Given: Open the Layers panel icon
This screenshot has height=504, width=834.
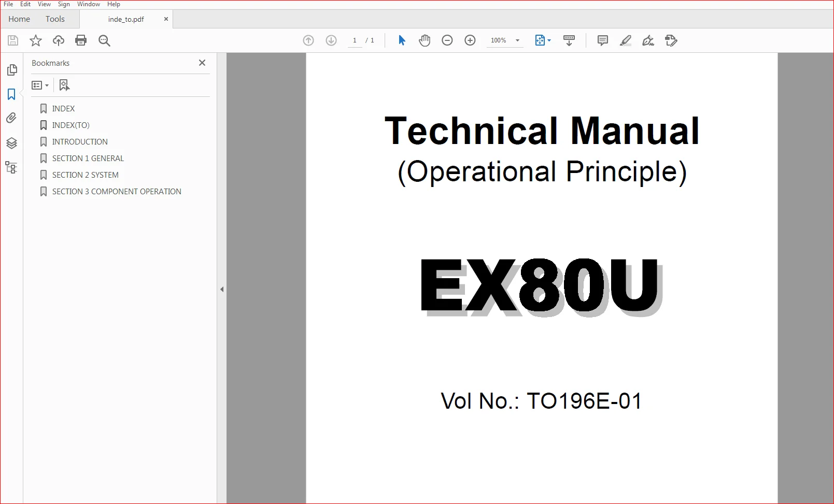Looking at the screenshot, I should click(x=11, y=143).
